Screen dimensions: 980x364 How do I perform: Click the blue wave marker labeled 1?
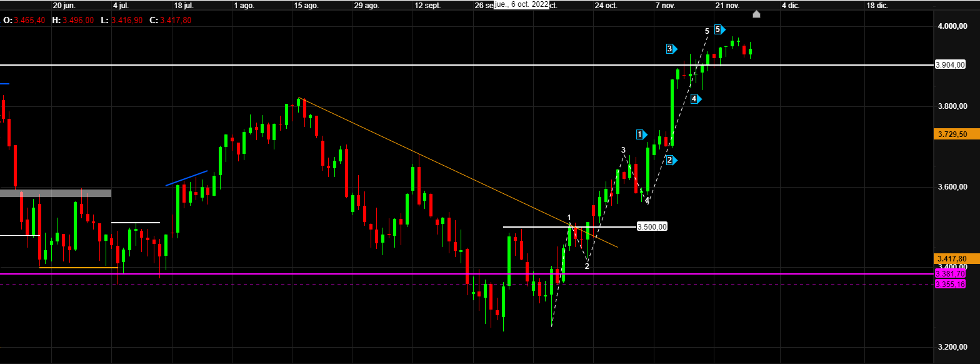click(x=642, y=134)
